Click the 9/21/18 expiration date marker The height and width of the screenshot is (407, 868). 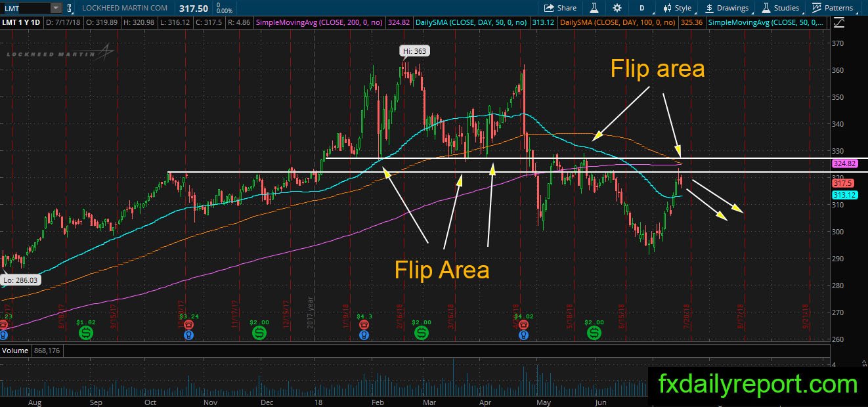pyautogui.click(x=804, y=316)
